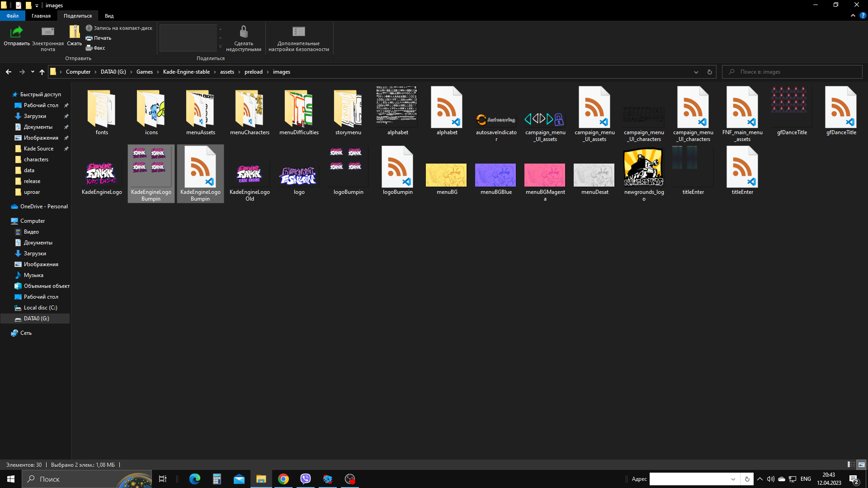Select the menuBGMagenta image thumbnail
Image resolution: width=868 pixels, height=488 pixels.
(x=545, y=175)
